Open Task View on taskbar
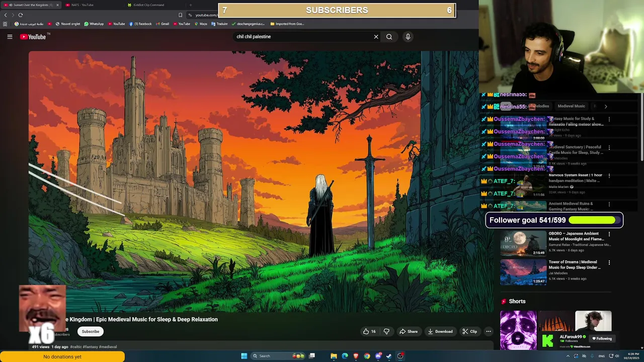Screen dimensions: 644x362 (x=312, y=356)
